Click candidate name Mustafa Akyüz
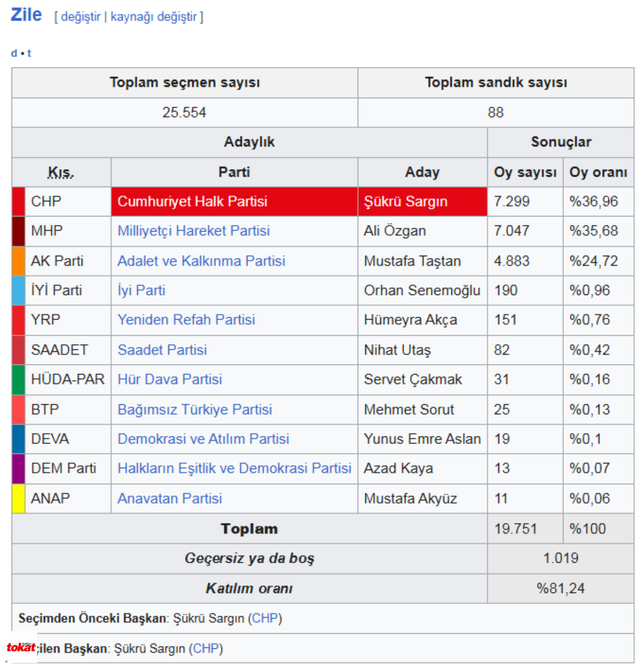 411,498
